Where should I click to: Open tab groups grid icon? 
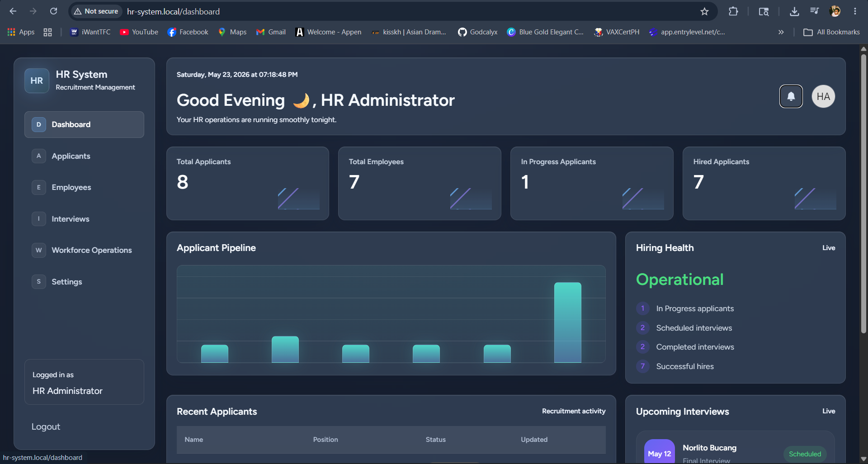click(x=47, y=32)
